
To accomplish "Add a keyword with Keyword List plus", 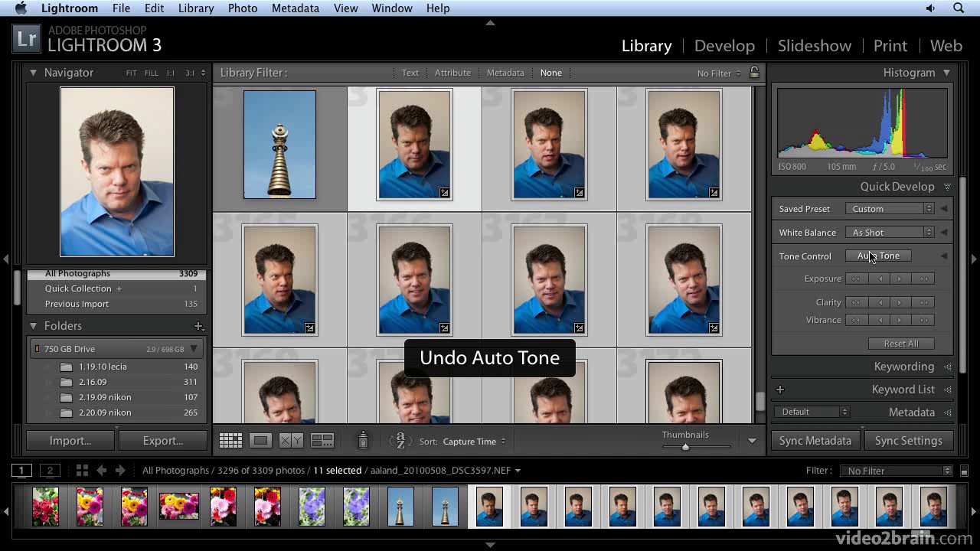I will 780,390.
